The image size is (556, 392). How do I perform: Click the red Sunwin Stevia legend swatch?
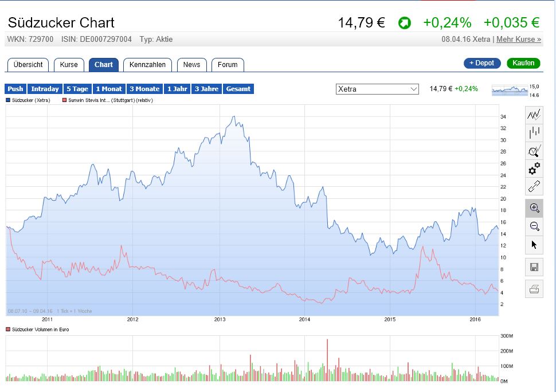64,100
